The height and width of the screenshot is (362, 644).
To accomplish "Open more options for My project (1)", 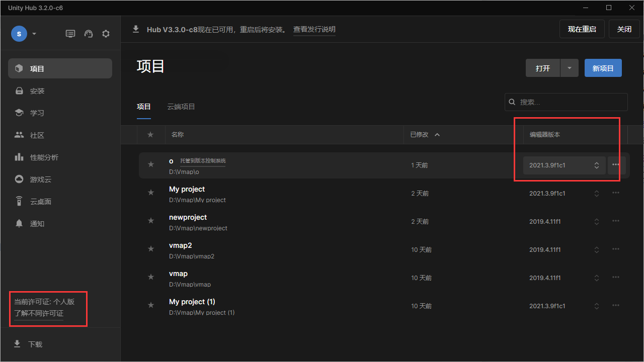I will [616, 306].
